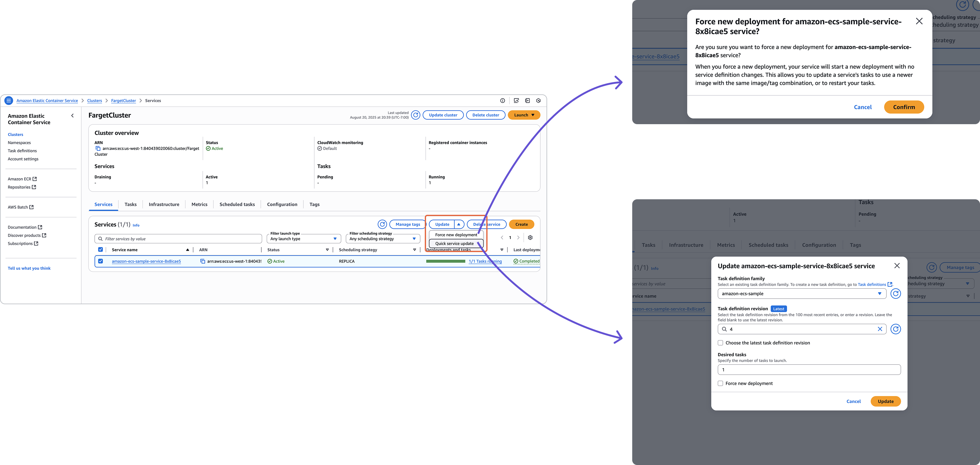This screenshot has width=980, height=465.
Task: Copy the service ARN in table row
Action: 203,261
